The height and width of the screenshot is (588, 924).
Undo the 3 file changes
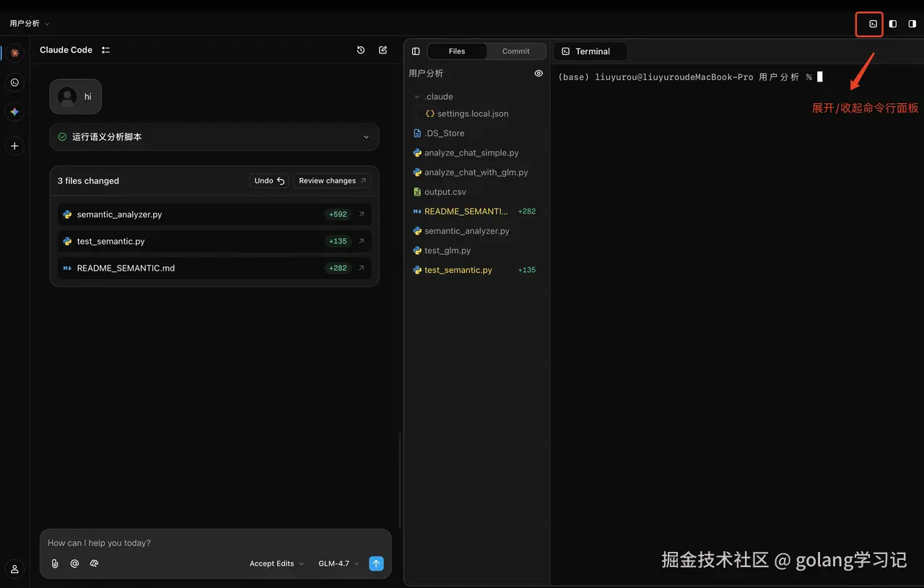click(x=269, y=180)
